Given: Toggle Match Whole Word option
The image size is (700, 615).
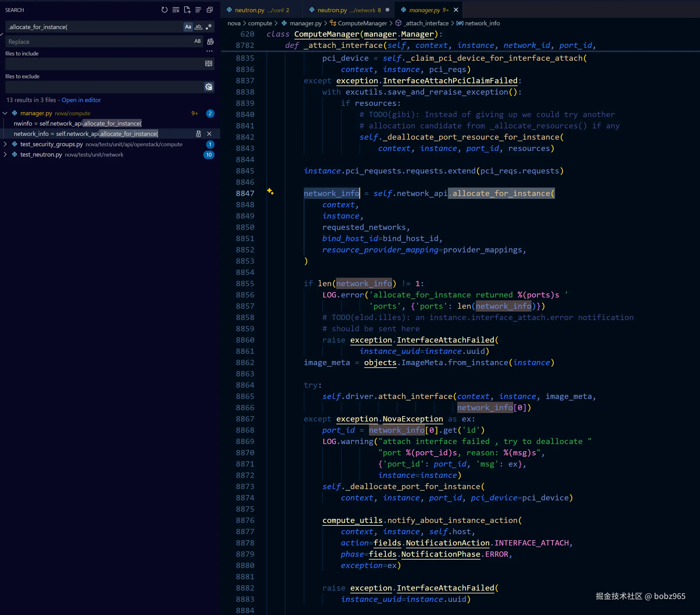Looking at the screenshot, I should 198,27.
